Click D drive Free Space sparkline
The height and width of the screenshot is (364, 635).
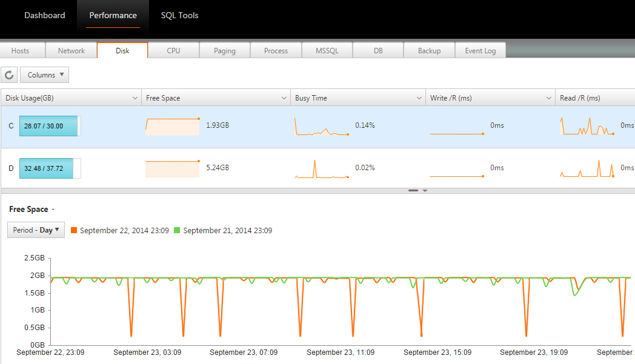click(173, 168)
